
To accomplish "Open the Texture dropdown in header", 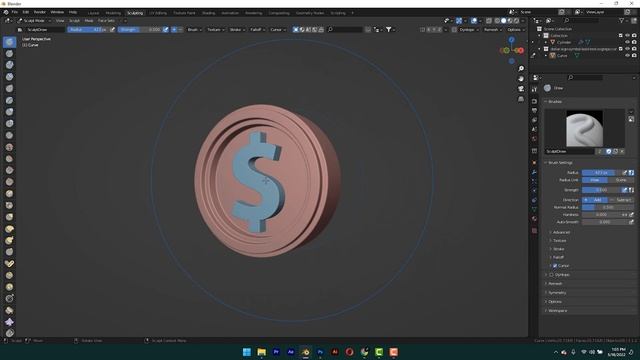I will (x=216, y=29).
